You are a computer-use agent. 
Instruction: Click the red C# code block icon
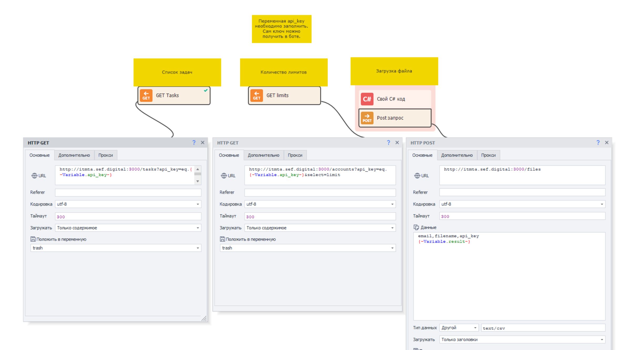coord(367,99)
